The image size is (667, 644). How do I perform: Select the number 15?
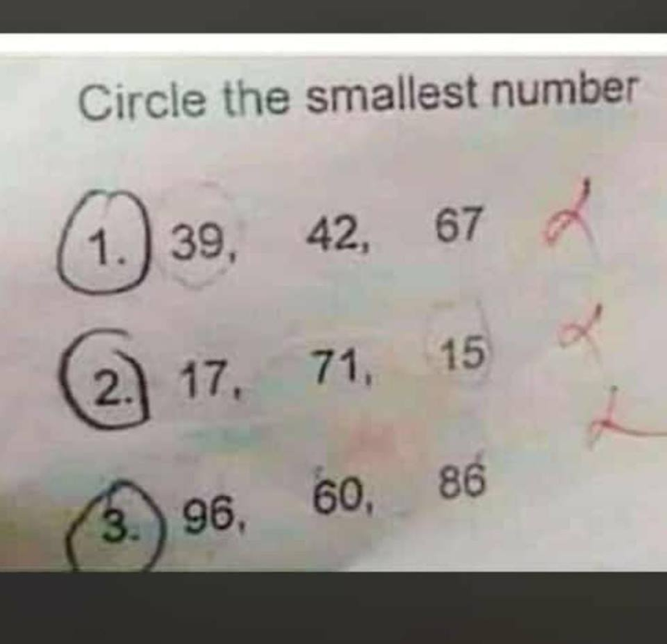[463, 352]
